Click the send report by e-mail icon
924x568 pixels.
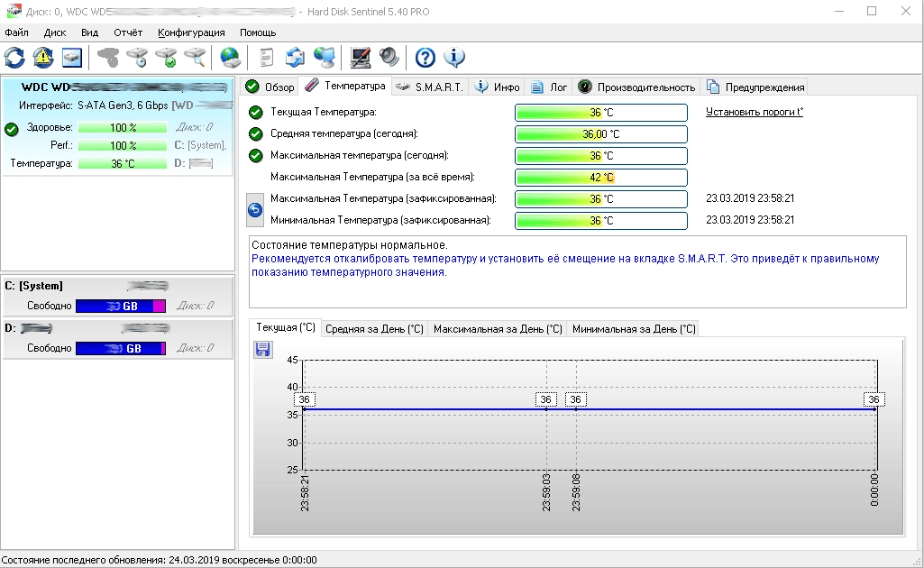click(296, 57)
